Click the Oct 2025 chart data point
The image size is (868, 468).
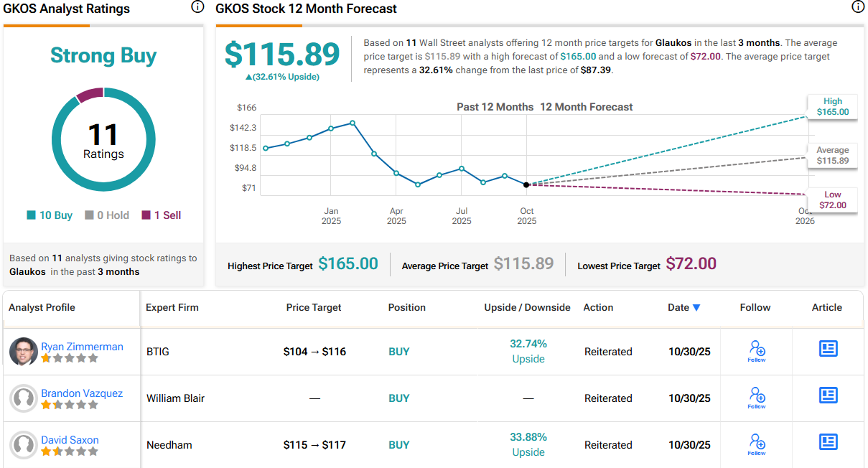click(x=526, y=184)
